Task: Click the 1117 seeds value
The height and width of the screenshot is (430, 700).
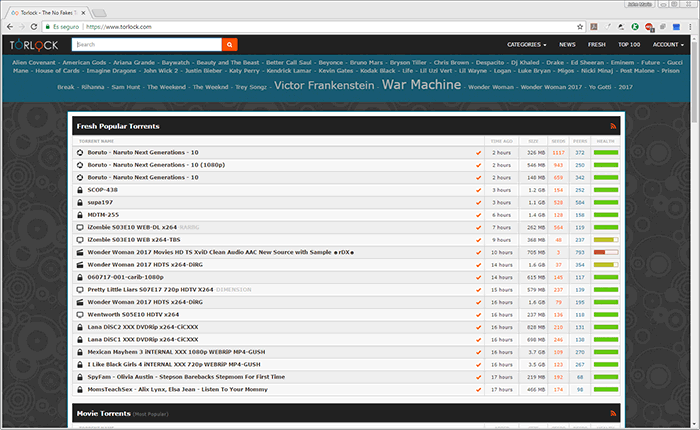Action: point(558,153)
